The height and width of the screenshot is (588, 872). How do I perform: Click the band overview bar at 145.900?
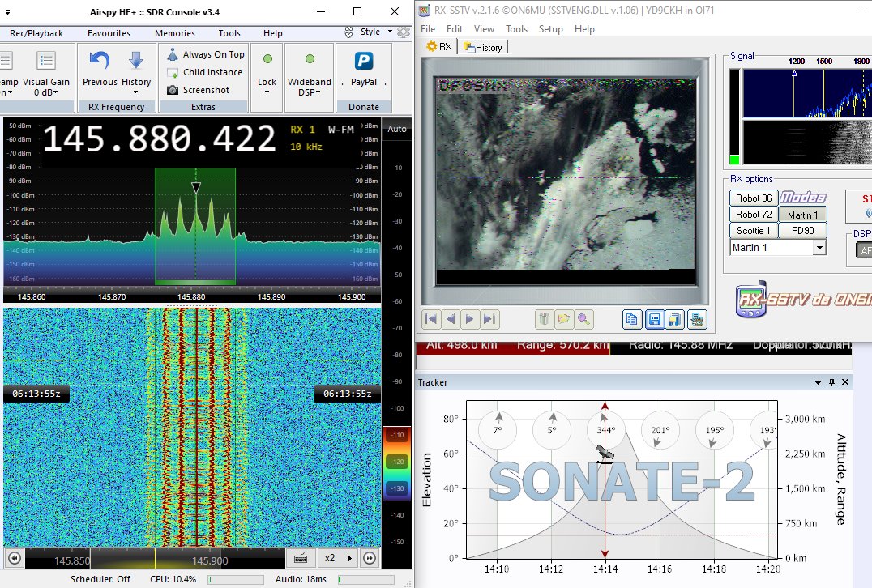coord(210,560)
